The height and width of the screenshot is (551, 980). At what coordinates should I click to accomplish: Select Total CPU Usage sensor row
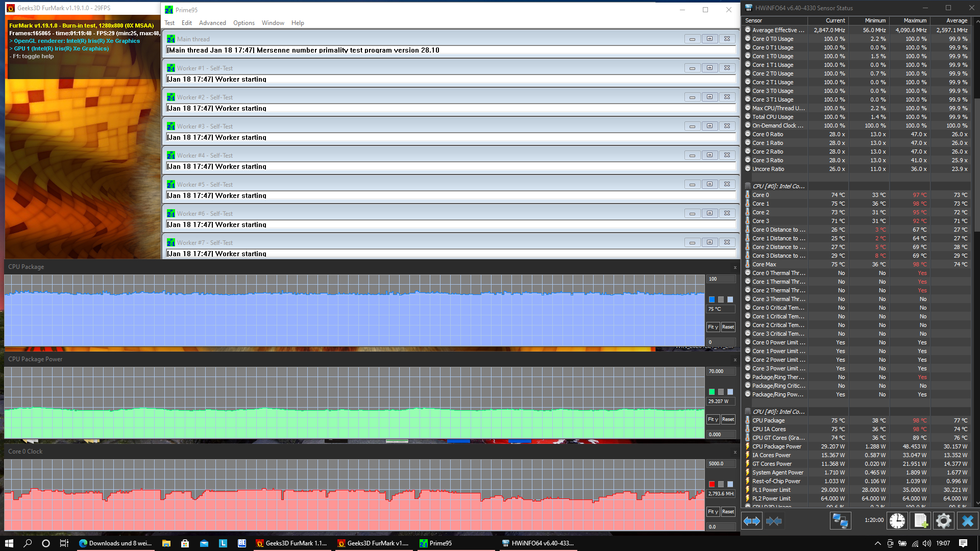(x=857, y=117)
